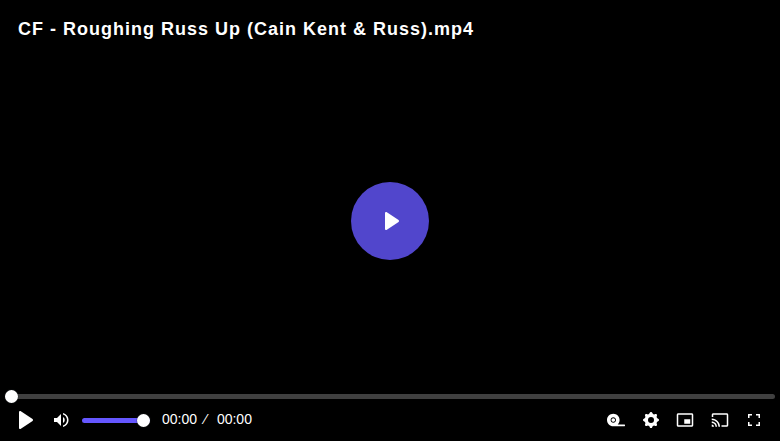The image size is (780, 441).
Task: Click the small play icon in the control bar
Action: tap(25, 420)
